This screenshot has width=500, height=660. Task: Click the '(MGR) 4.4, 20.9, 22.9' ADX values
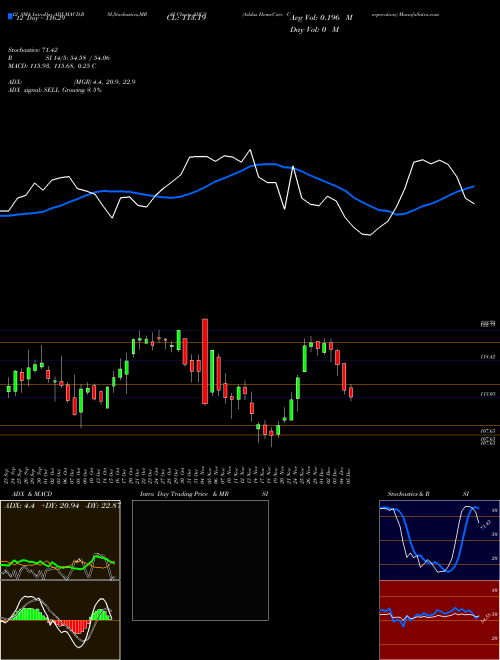click(104, 82)
